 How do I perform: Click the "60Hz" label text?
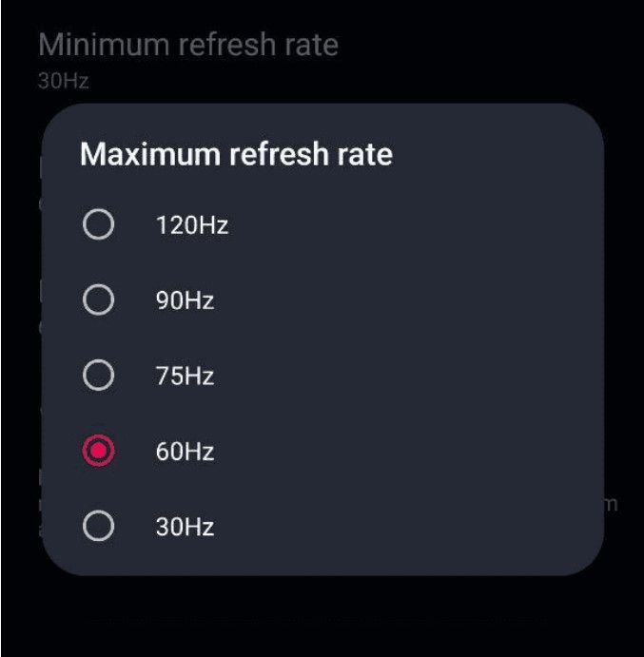pos(185,452)
